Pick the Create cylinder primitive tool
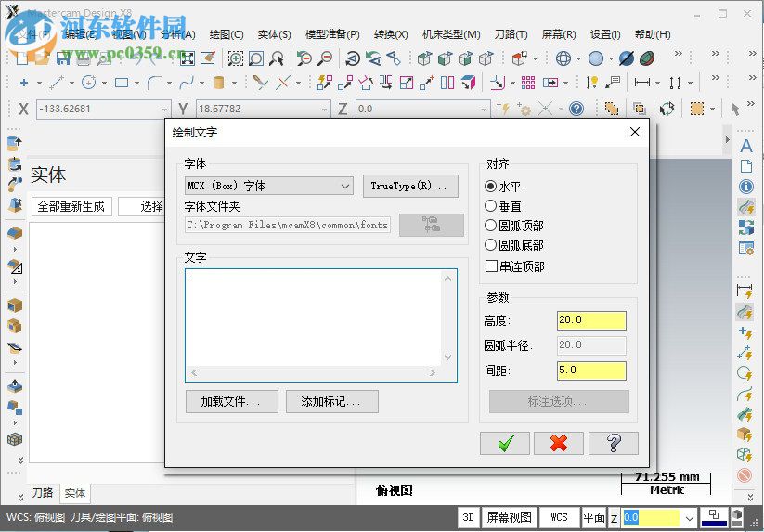764x532 pixels. point(219,83)
